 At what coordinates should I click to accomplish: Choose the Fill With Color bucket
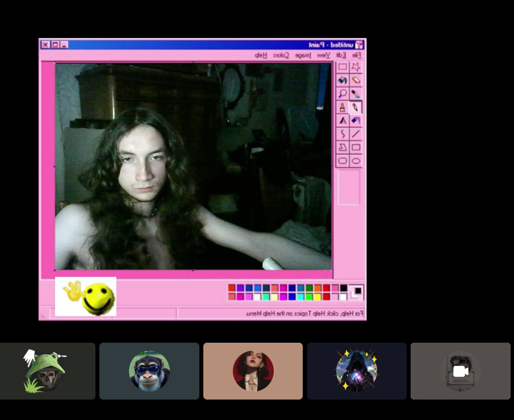pos(342,80)
